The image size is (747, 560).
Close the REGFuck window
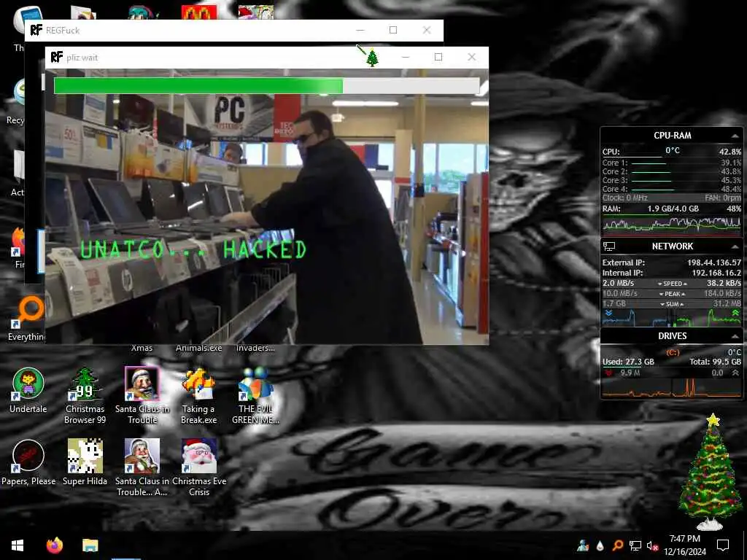coord(427,30)
